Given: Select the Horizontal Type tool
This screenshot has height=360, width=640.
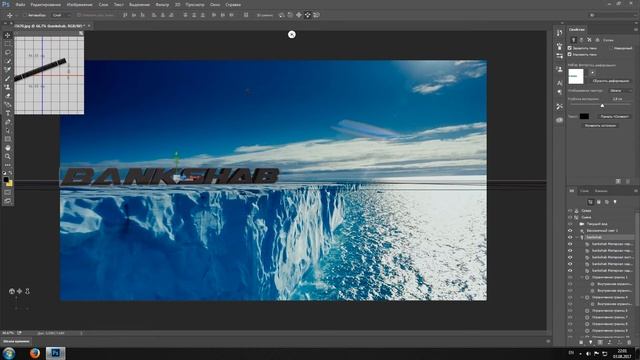Looking at the screenshot, I should (7, 113).
